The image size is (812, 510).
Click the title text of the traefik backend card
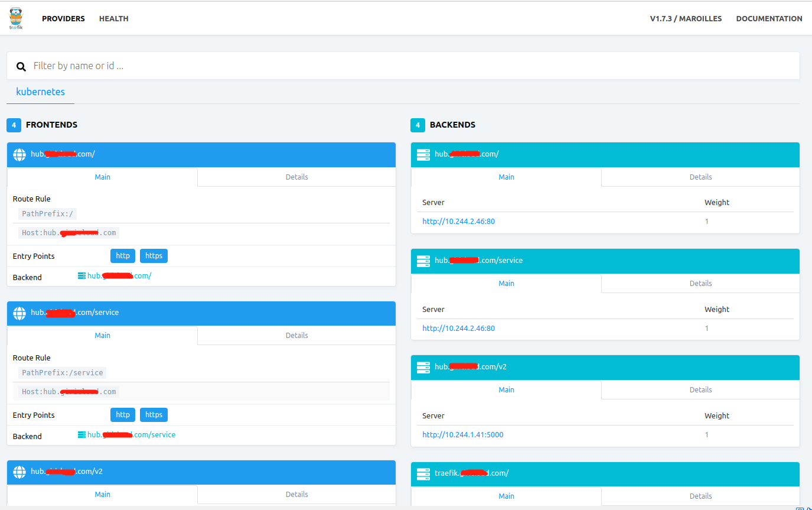pyautogui.click(x=471, y=473)
